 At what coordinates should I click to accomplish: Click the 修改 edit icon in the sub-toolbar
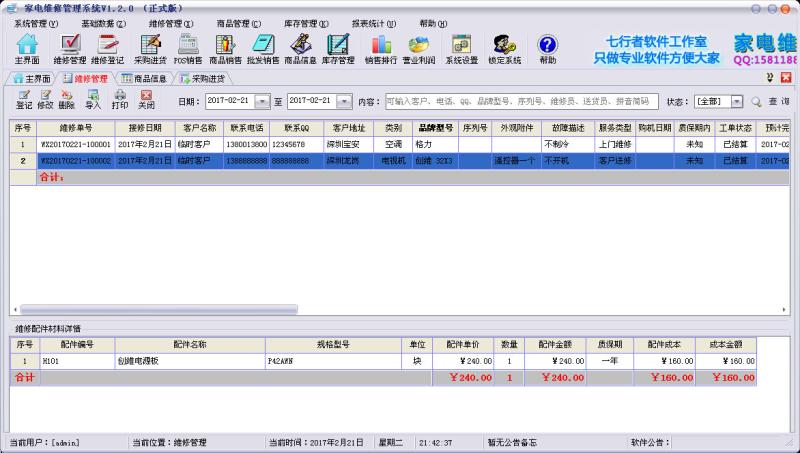(x=45, y=99)
